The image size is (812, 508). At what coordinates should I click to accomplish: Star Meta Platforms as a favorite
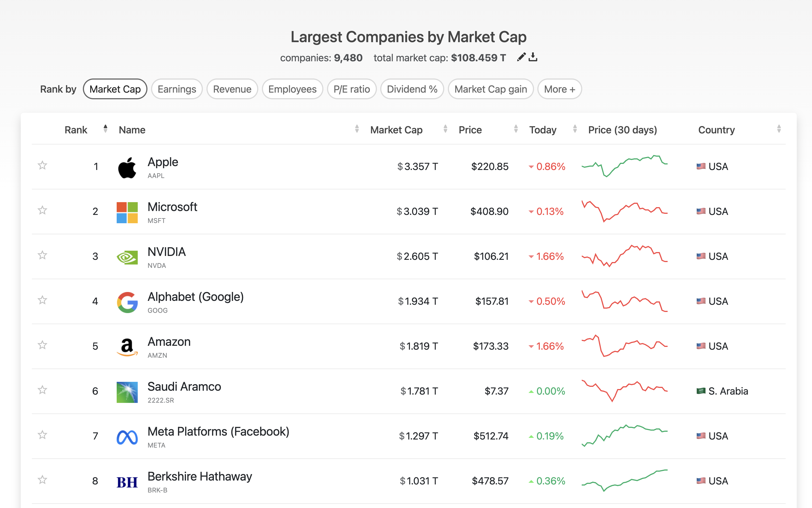point(42,435)
